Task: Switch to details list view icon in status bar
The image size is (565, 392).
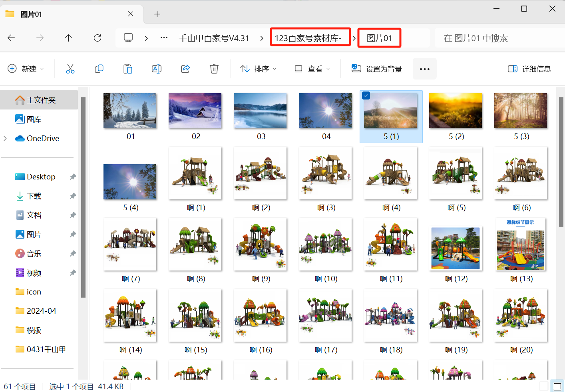Action: [544, 386]
